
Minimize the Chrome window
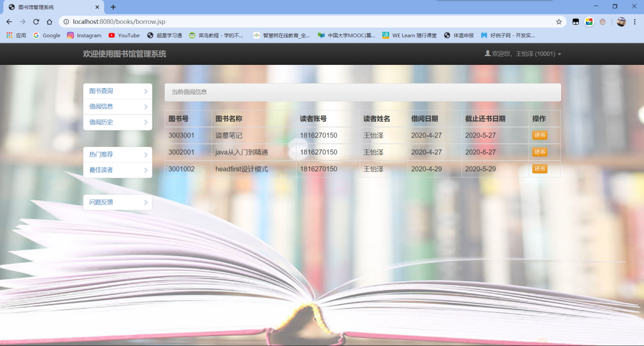coord(596,6)
